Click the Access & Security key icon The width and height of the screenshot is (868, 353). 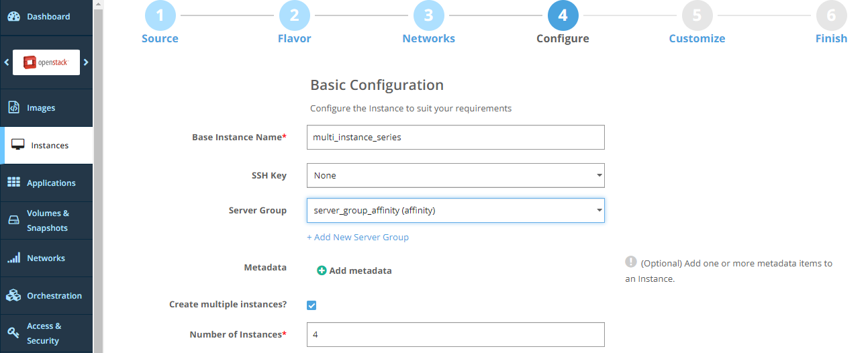tap(14, 333)
